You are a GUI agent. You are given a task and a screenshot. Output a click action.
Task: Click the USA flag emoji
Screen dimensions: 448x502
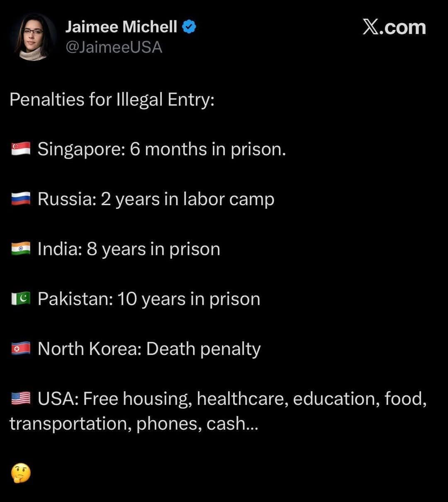click(21, 399)
